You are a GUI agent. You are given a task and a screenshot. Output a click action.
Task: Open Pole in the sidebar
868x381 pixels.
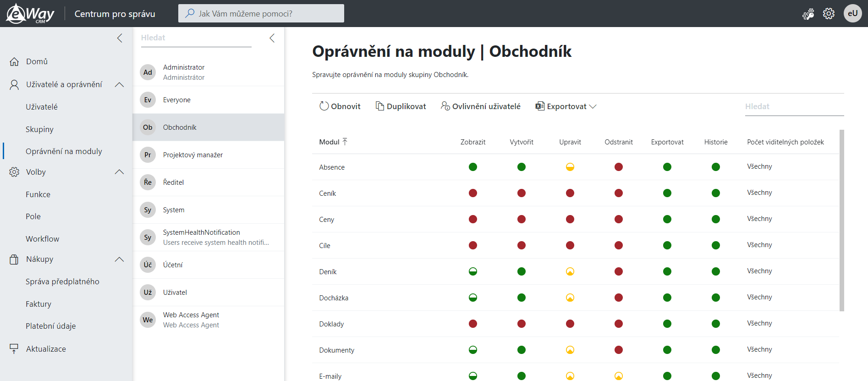pos(33,216)
